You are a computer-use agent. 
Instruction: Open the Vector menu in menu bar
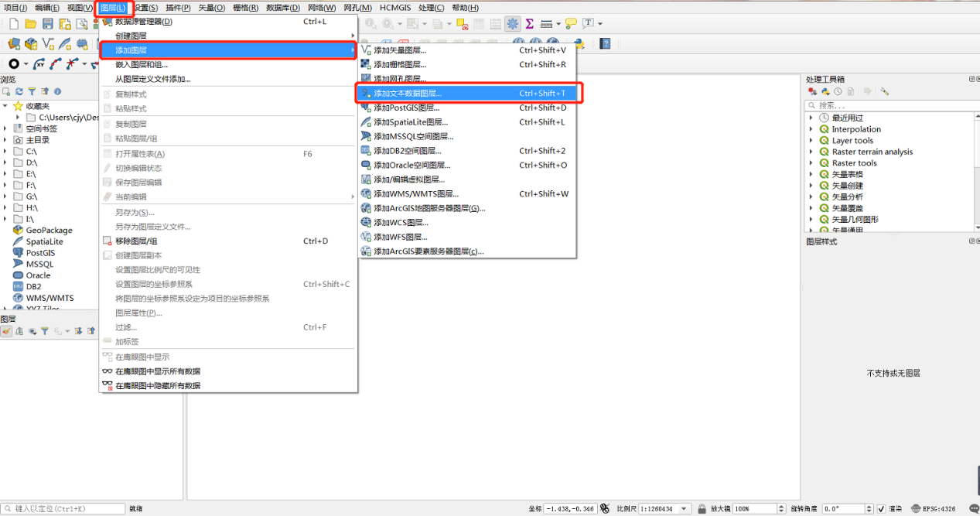click(211, 8)
